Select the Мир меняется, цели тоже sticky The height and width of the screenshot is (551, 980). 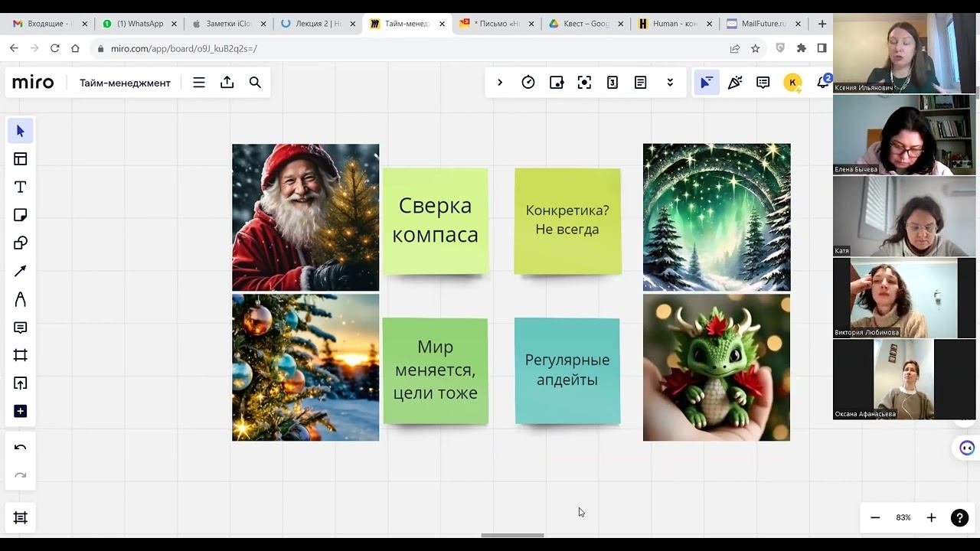(435, 370)
